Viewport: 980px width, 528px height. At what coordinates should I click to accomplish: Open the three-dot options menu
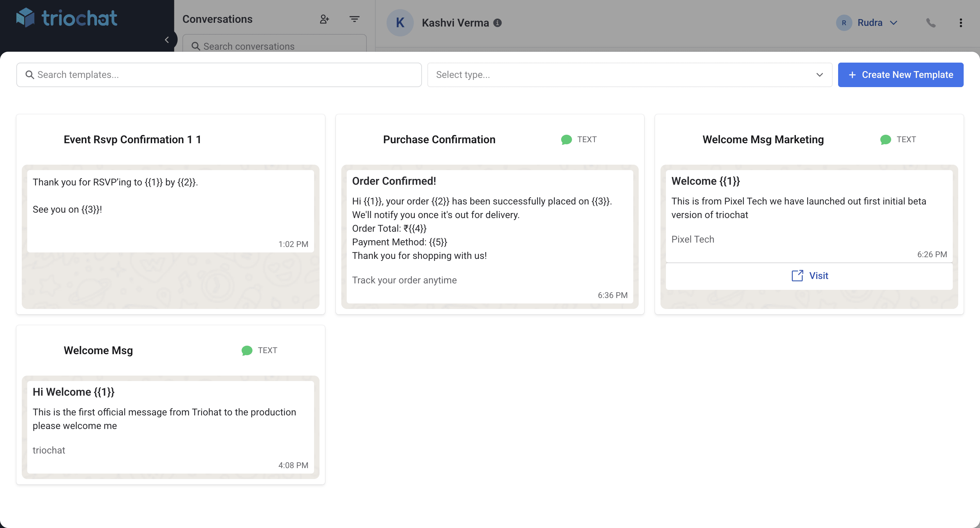pyautogui.click(x=961, y=23)
